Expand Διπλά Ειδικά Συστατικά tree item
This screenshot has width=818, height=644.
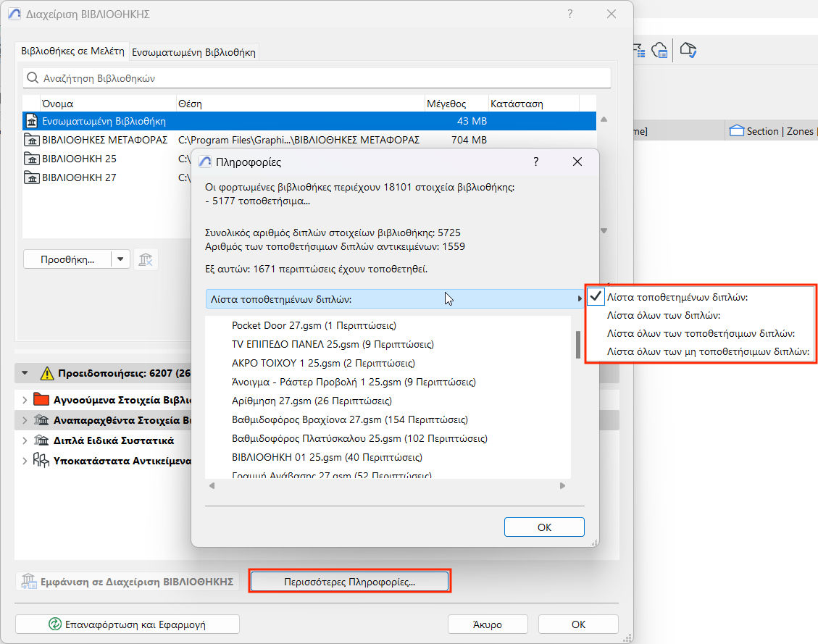coord(25,440)
